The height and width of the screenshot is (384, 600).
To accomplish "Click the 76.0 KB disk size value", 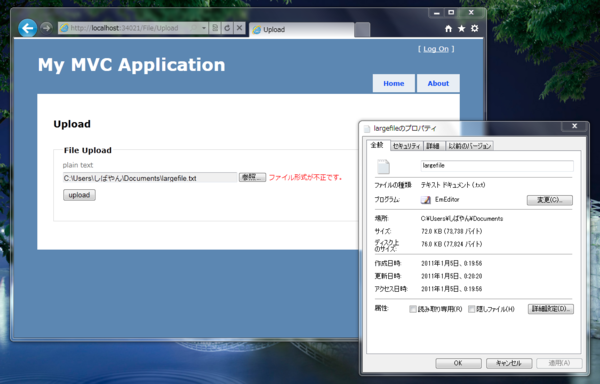I will click(x=452, y=244).
